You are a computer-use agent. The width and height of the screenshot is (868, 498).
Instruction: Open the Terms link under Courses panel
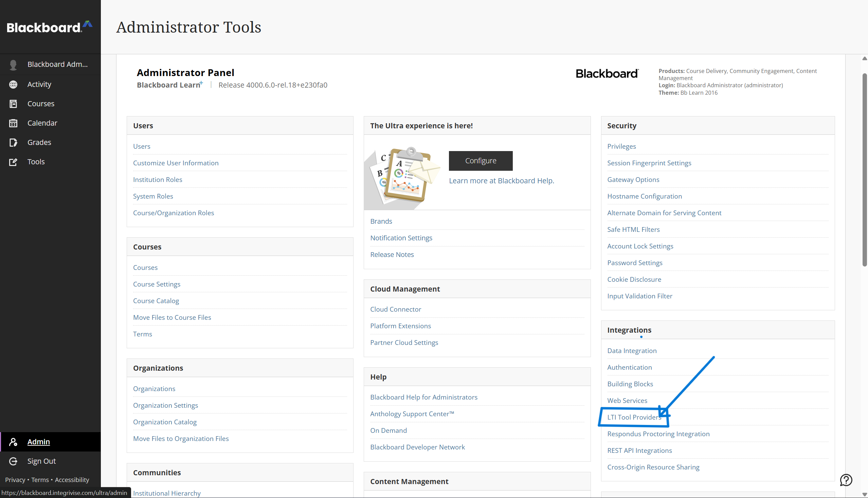tap(142, 334)
